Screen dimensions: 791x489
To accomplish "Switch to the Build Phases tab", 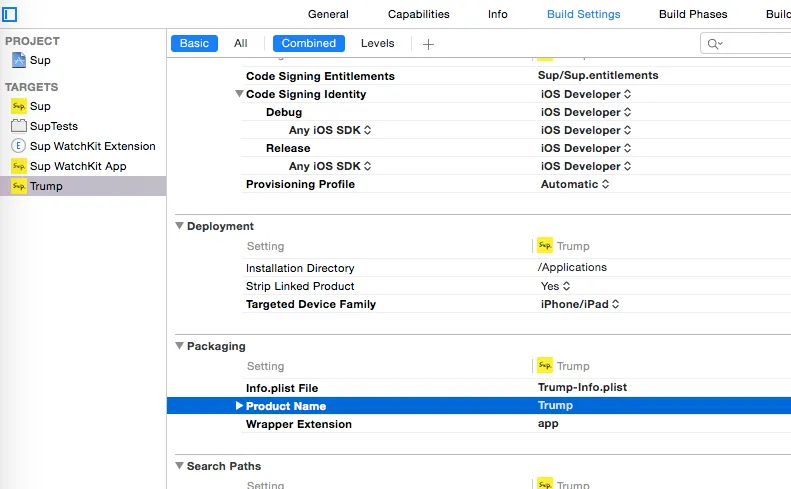I will pos(693,14).
